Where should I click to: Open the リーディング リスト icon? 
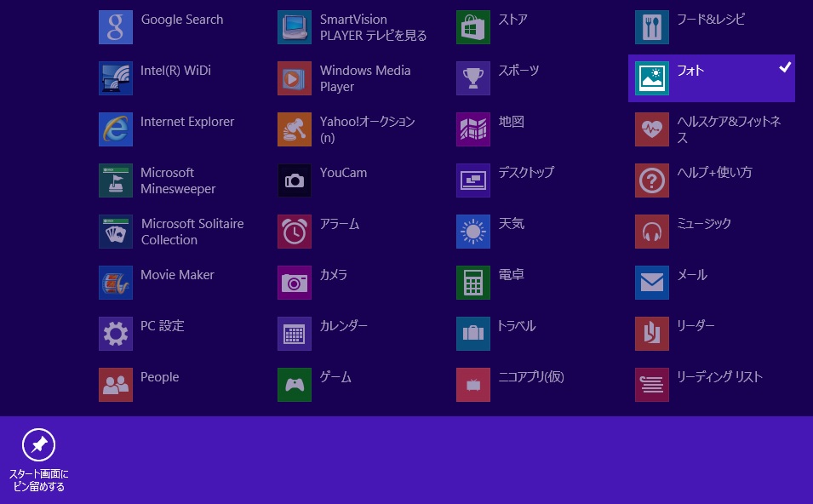652,385
